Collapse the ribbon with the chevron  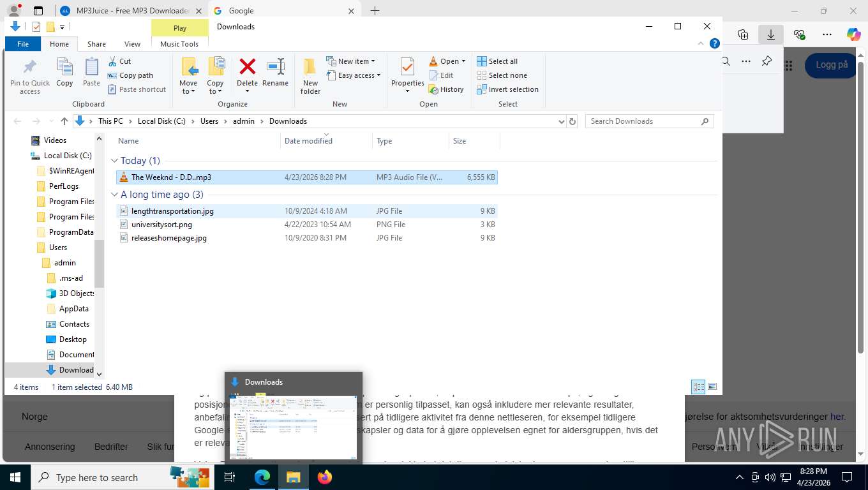click(702, 44)
